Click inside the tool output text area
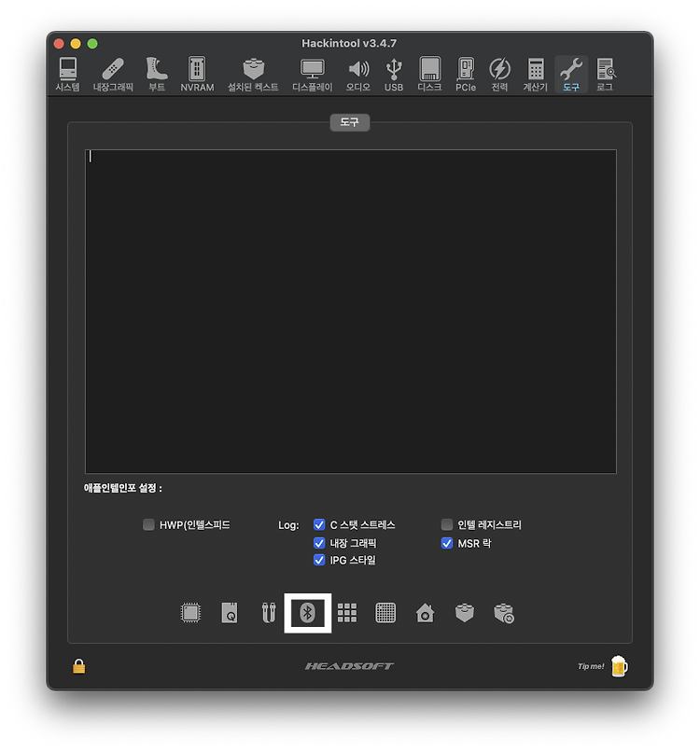 [351, 312]
